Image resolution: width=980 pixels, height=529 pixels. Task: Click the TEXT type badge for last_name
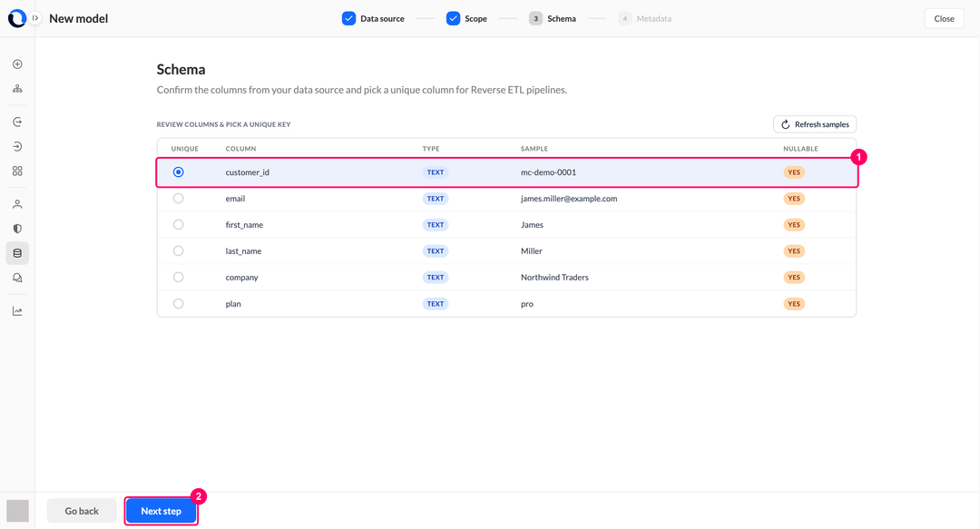(436, 250)
